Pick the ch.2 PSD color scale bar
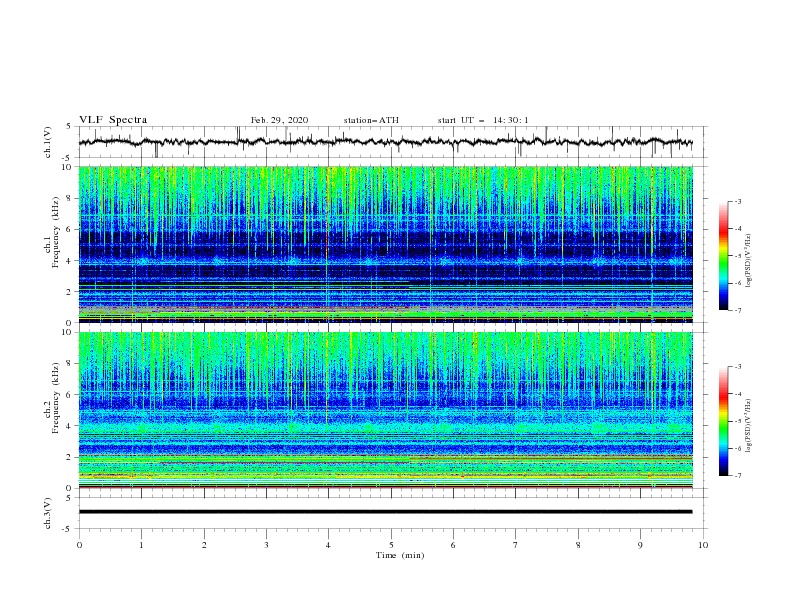 [x=723, y=421]
